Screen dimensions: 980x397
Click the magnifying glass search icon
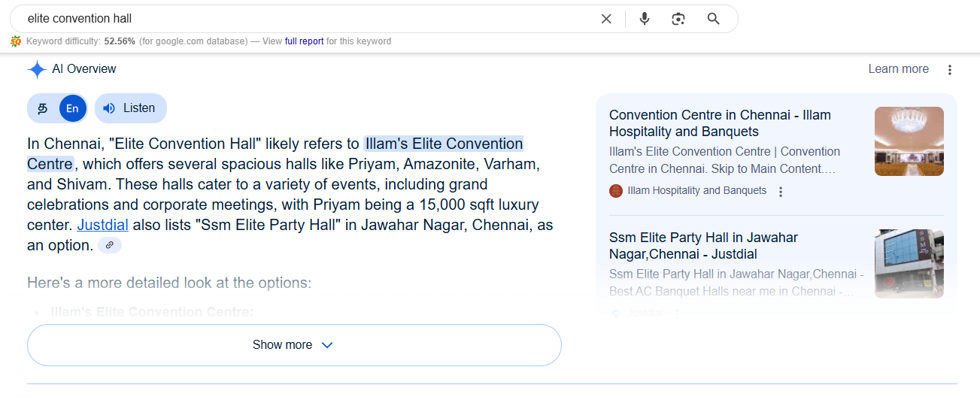point(714,19)
